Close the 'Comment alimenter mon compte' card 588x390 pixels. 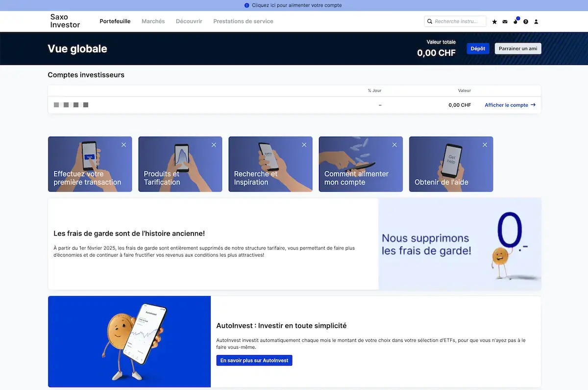pyautogui.click(x=394, y=145)
